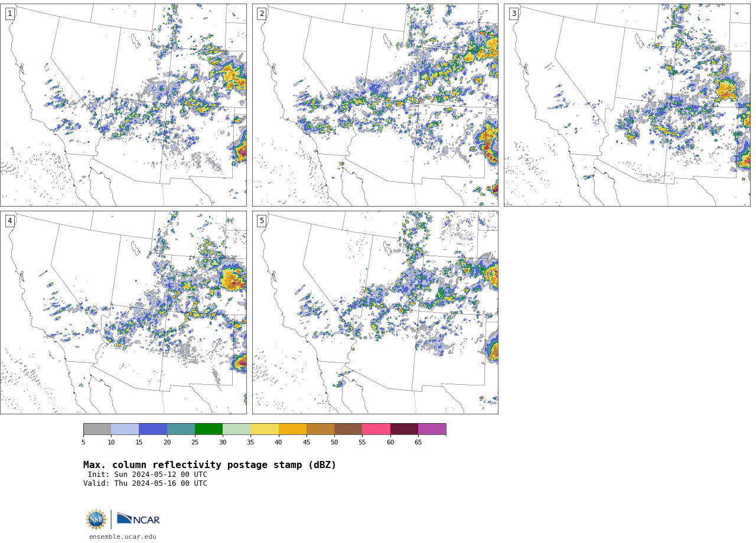This screenshot has height=543, width=756.
Task: Open ensemble member 5 reflectivity map
Action: pos(375,312)
